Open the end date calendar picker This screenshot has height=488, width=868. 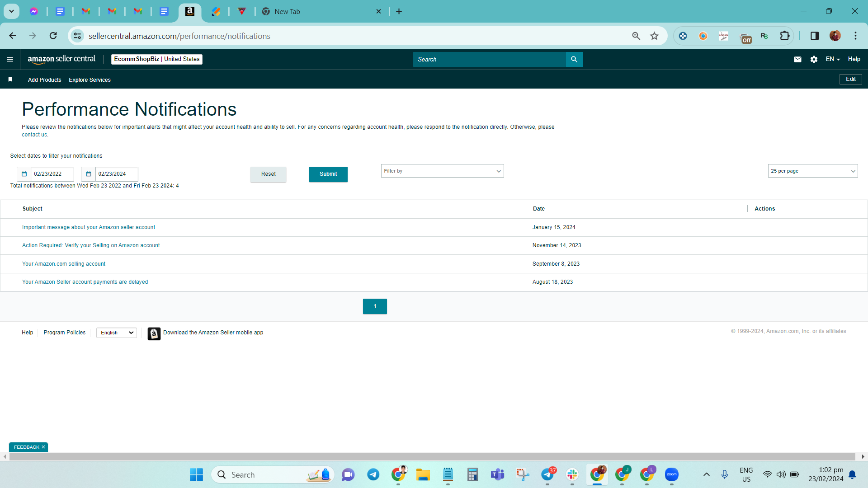[x=89, y=174]
